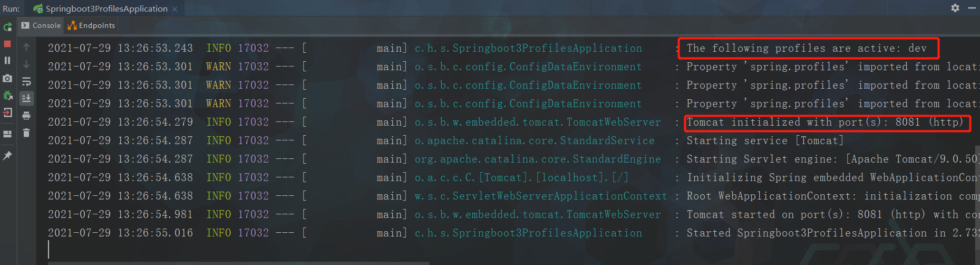This screenshot has width=980, height=265.
Task: Rerun the Springboot3ProfilesApplication
Action: click(7, 27)
